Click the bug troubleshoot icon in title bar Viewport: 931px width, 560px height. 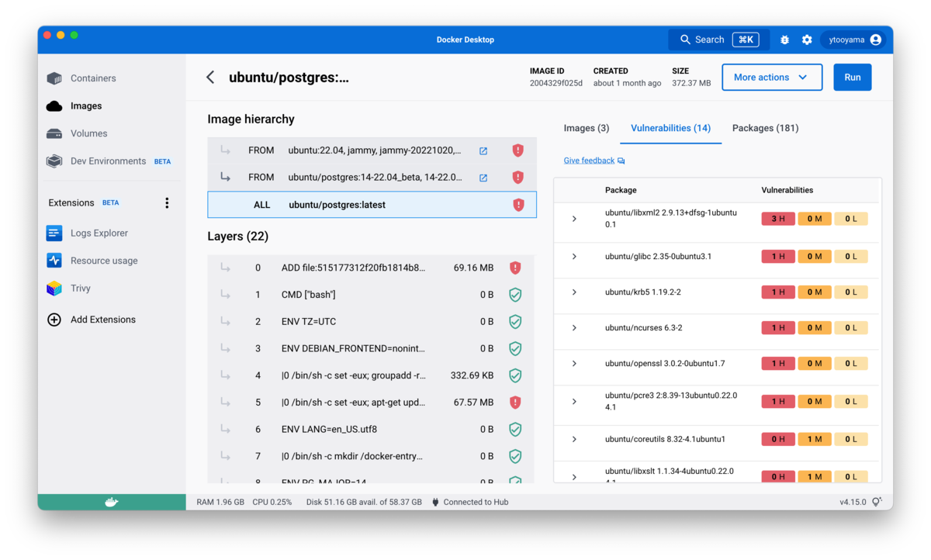(x=784, y=40)
